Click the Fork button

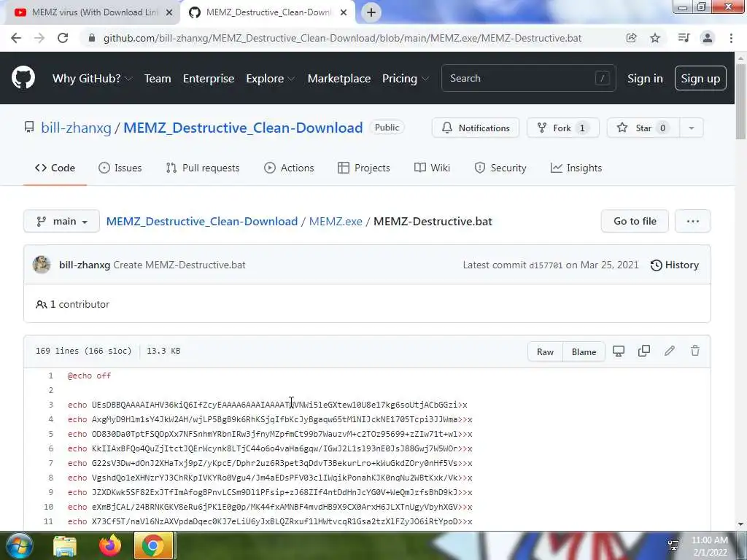click(x=562, y=128)
